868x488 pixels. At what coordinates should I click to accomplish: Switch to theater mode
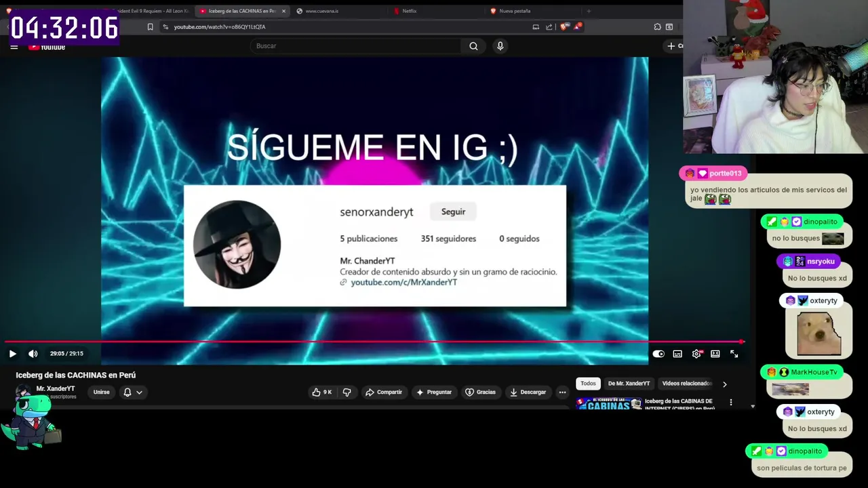[x=715, y=354]
